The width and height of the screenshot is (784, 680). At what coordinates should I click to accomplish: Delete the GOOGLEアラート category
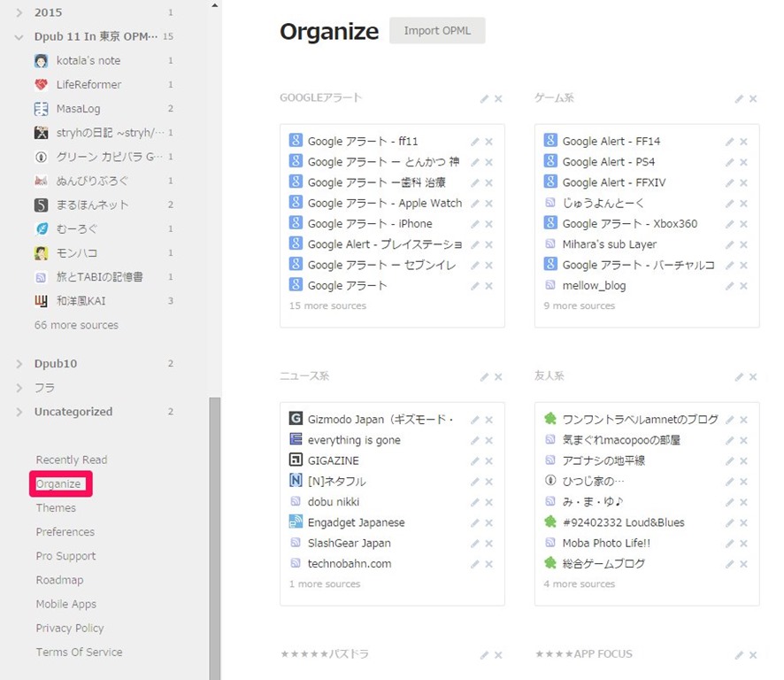pos(498,99)
